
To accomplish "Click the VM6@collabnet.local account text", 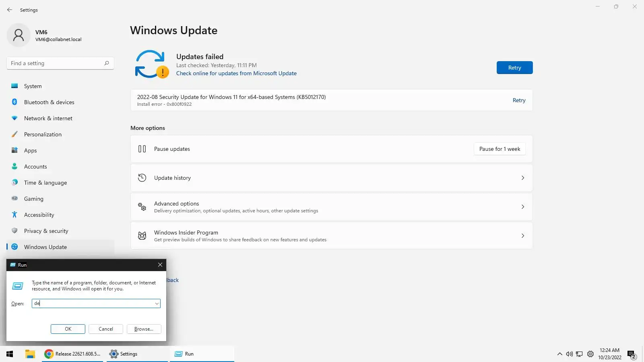I will pyautogui.click(x=58, y=39).
